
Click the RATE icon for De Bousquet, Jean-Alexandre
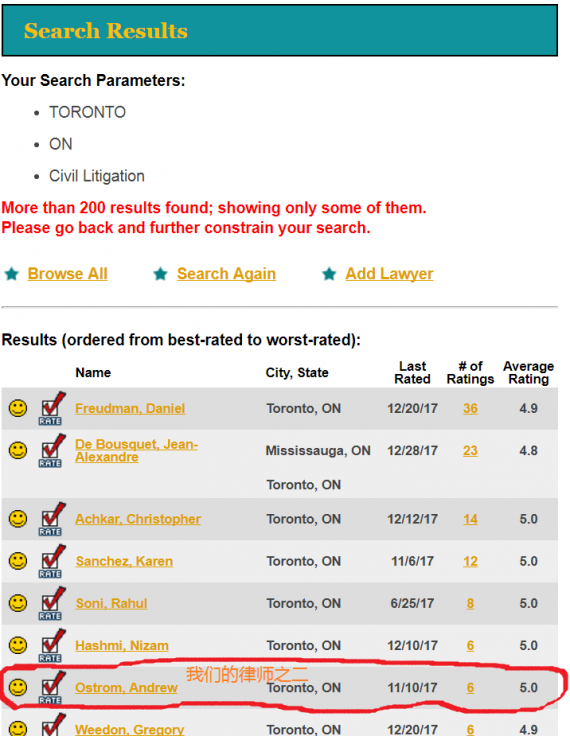click(x=52, y=451)
